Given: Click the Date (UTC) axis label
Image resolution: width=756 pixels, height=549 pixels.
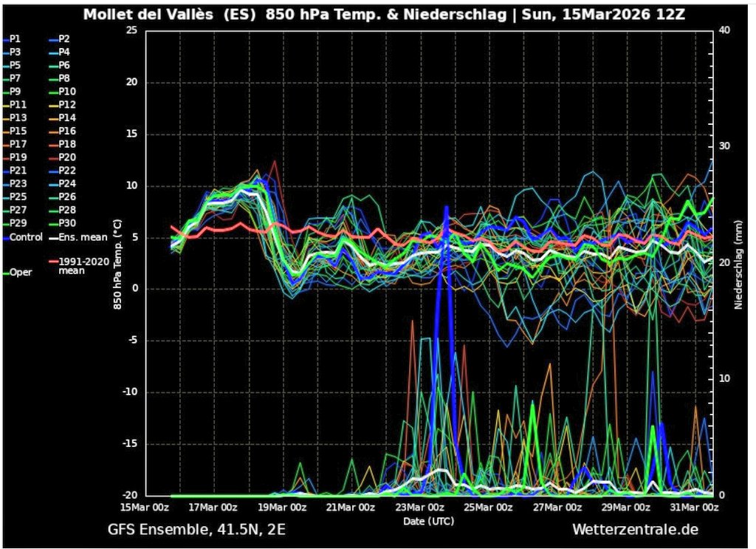Looking at the screenshot, I should [x=429, y=522].
